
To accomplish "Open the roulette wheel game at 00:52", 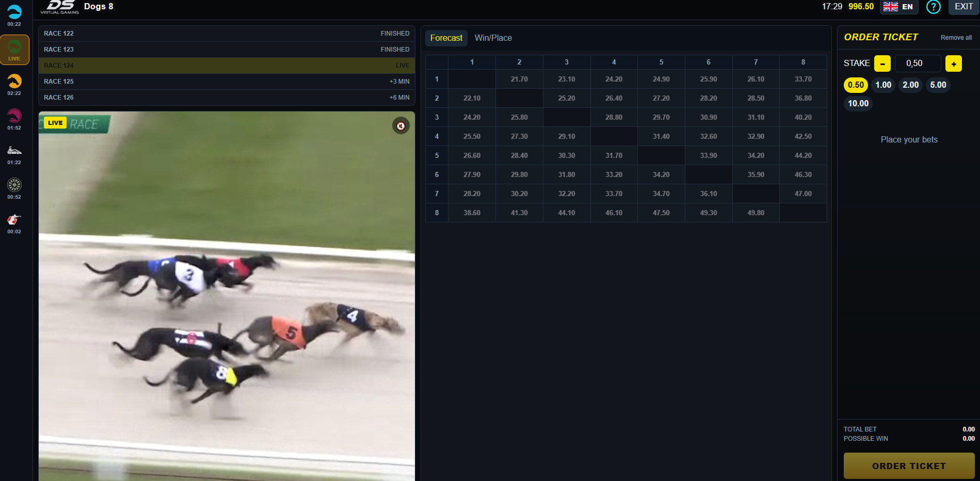I will pyautogui.click(x=14, y=188).
